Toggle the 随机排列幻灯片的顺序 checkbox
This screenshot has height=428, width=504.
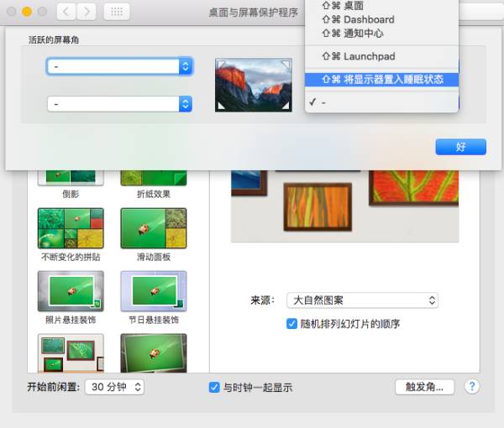click(292, 324)
